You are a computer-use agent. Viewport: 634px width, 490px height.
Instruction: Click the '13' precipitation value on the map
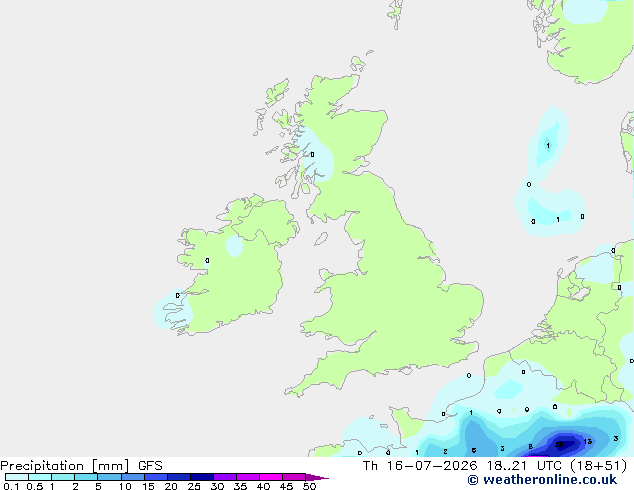[588, 441]
